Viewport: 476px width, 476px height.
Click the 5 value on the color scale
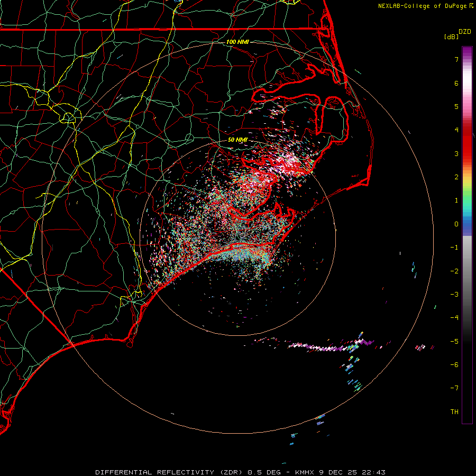[x=456, y=106]
